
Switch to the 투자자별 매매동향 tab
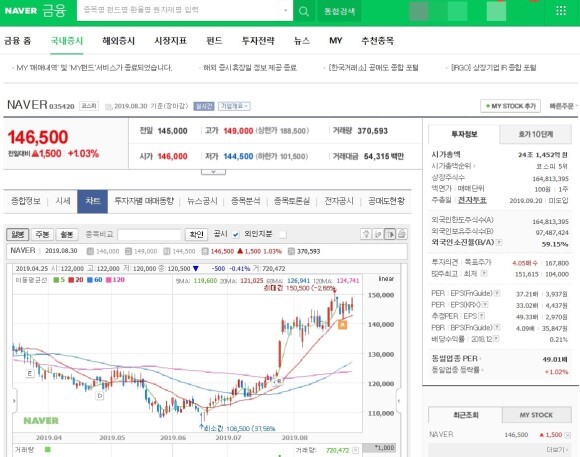pyautogui.click(x=144, y=201)
